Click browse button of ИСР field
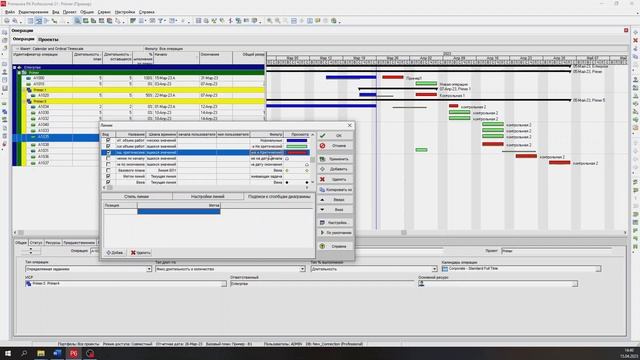Screen dimensions: 640x360 [224, 284]
